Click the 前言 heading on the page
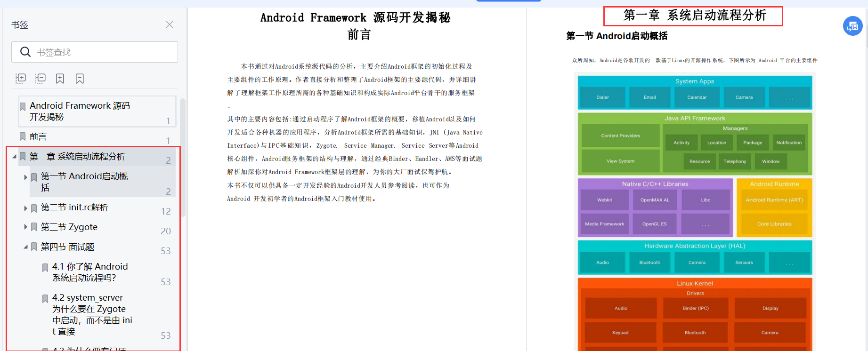The width and height of the screenshot is (868, 351). (x=359, y=34)
